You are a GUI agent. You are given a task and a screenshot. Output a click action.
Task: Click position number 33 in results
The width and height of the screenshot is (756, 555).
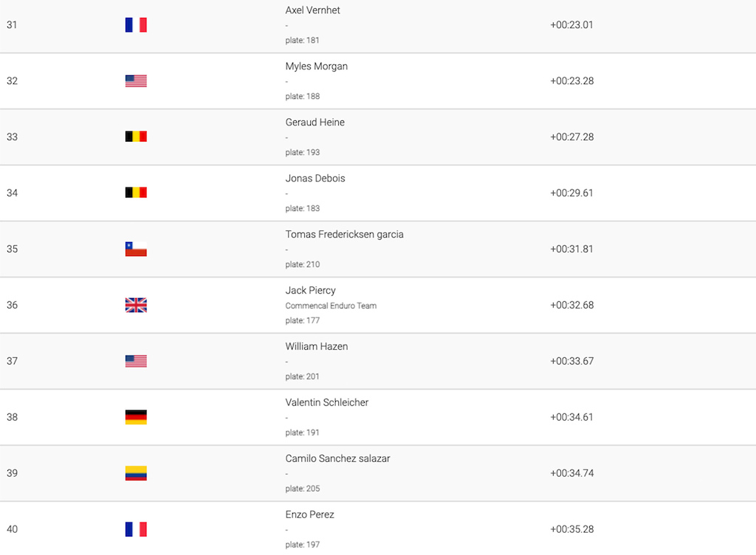12,137
